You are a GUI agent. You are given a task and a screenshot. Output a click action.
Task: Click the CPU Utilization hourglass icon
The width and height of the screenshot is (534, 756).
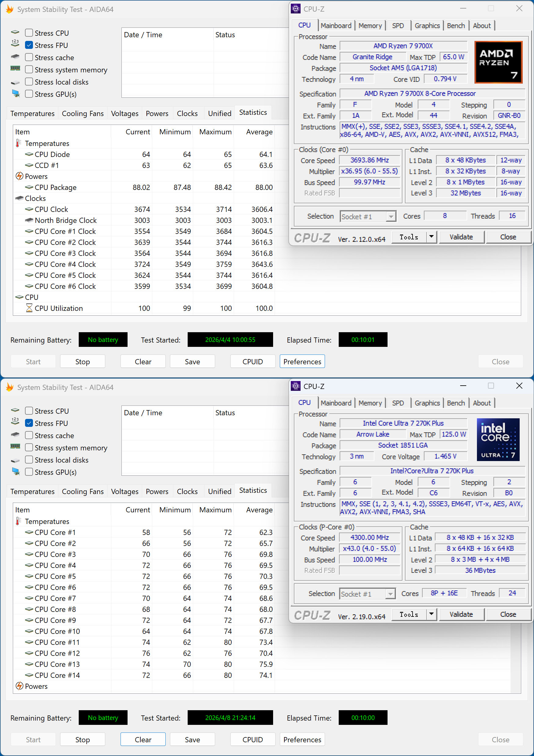pos(29,308)
